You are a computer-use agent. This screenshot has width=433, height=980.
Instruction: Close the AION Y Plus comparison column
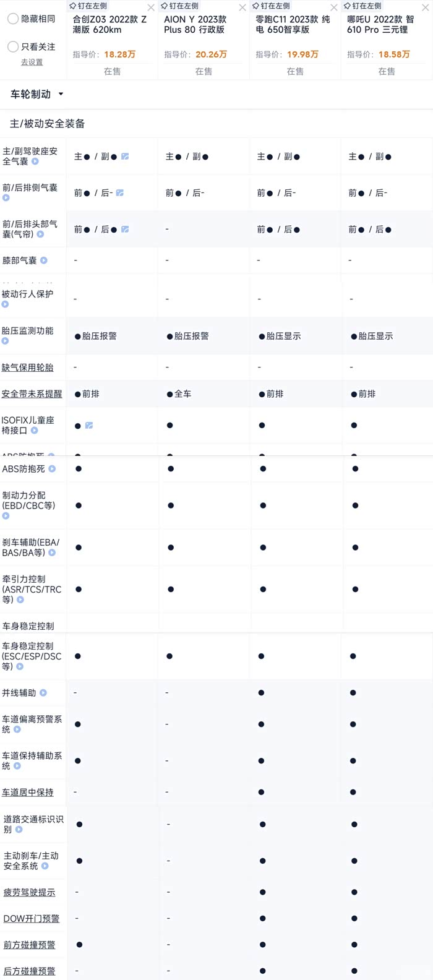tap(242, 8)
